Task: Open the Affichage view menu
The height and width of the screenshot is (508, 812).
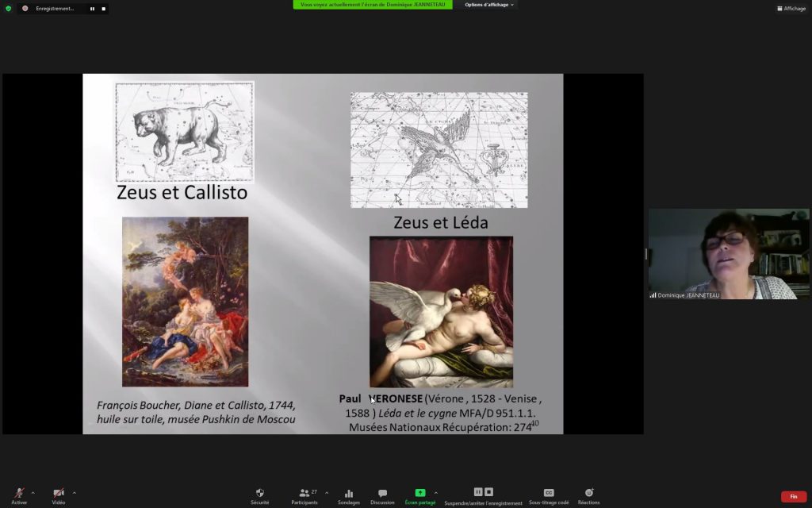Action: (791, 8)
